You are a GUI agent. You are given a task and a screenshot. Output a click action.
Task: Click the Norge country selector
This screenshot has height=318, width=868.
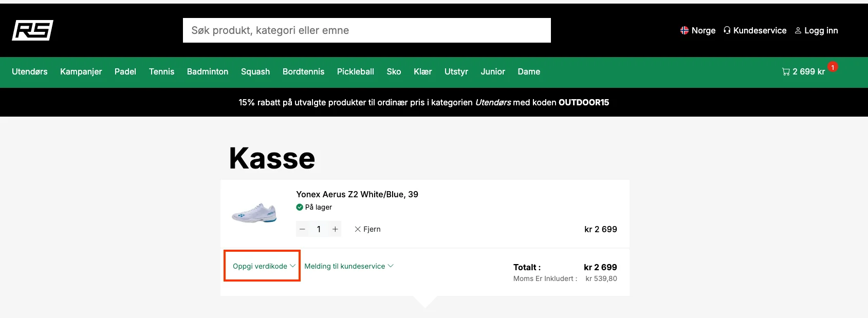[698, 30]
